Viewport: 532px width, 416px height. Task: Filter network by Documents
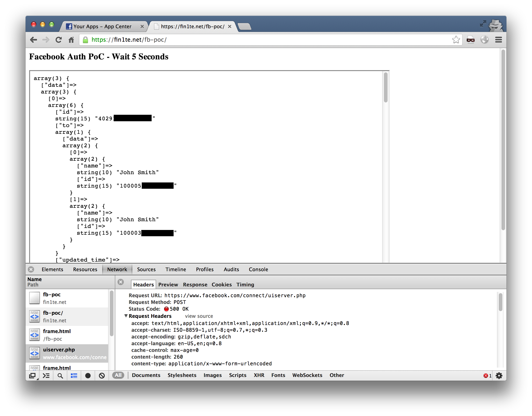tap(146, 375)
